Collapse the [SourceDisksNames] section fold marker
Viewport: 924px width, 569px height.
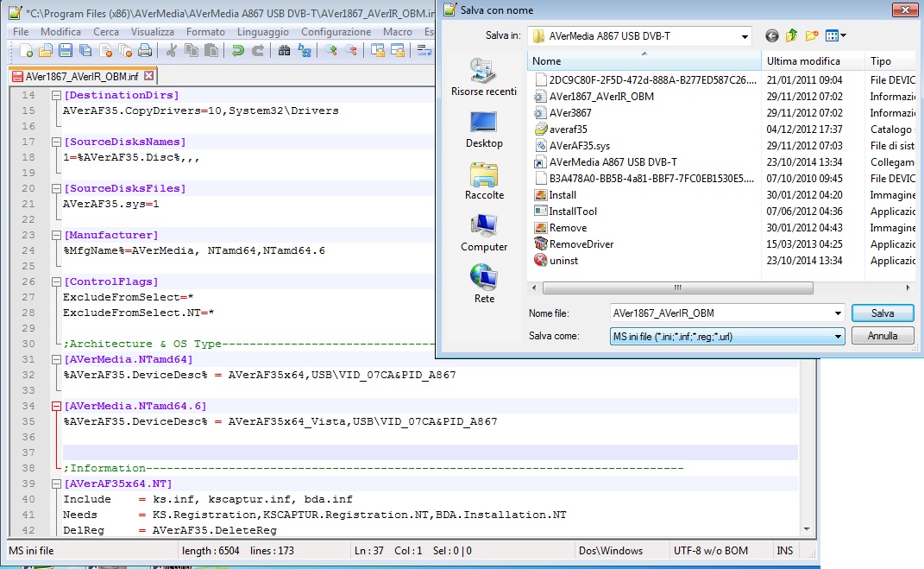coord(56,142)
